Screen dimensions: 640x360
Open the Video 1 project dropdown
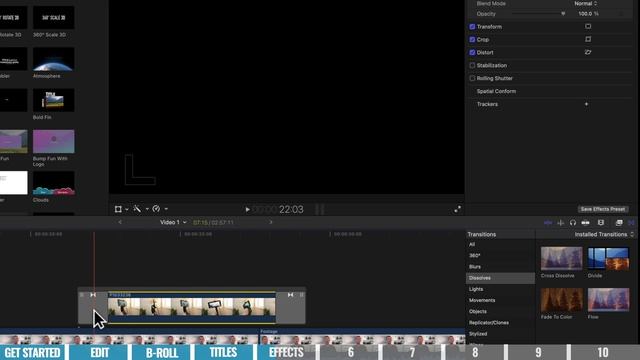coord(173,222)
